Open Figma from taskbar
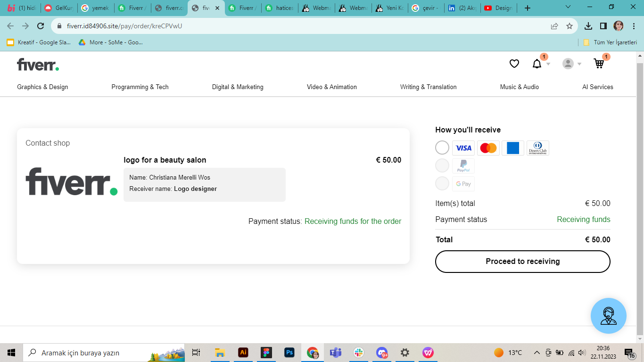The height and width of the screenshot is (362, 644). click(266, 353)
